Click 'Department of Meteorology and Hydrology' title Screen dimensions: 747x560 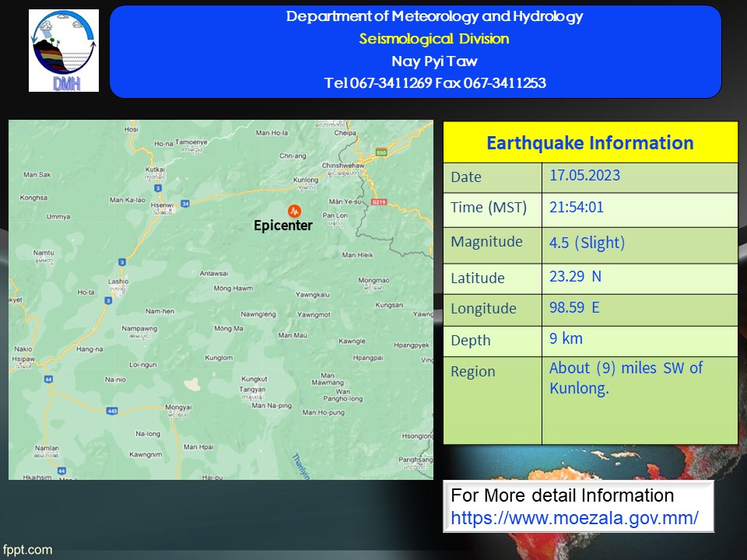[x=434, y=16]
